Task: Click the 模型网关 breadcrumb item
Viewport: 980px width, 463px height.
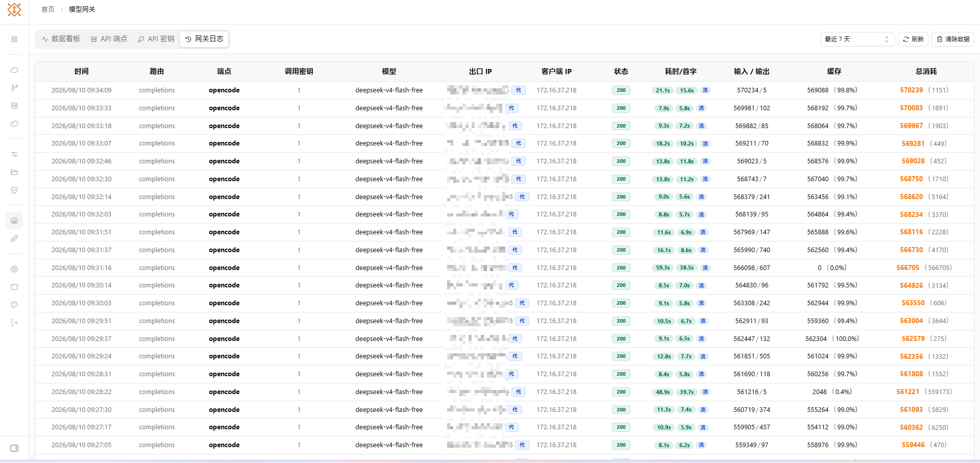Action: (x=82, y=9)
